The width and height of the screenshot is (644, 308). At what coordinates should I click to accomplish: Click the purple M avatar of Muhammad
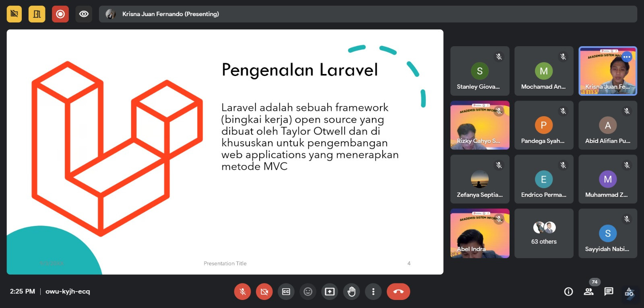tap(608, 179)
